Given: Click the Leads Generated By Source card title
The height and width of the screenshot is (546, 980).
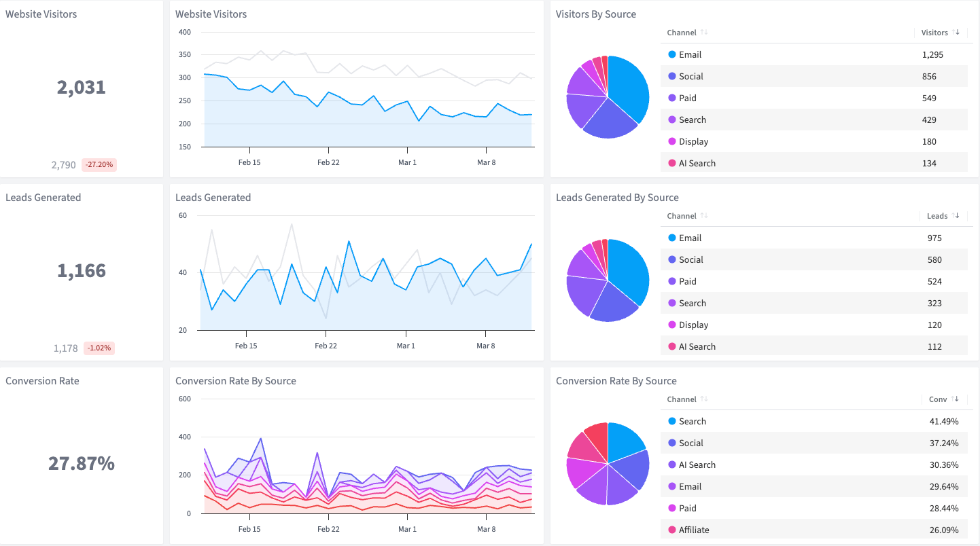Looking at the screenshot, I should 617,198.
